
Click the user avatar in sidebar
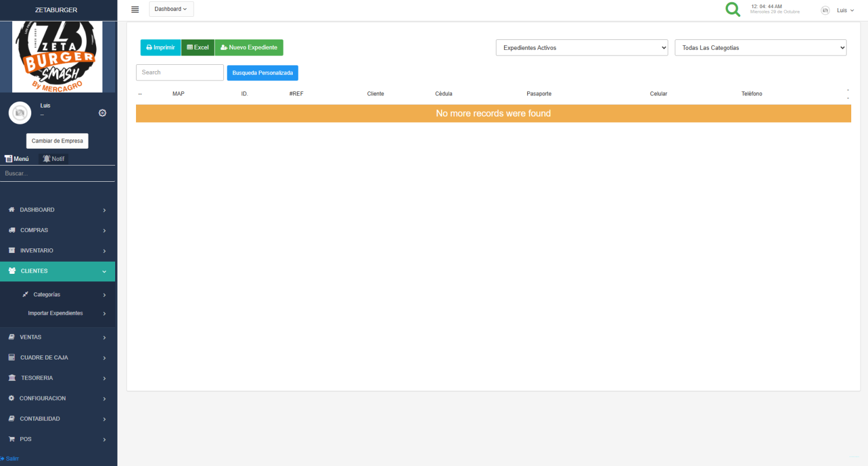coord(20,112)
